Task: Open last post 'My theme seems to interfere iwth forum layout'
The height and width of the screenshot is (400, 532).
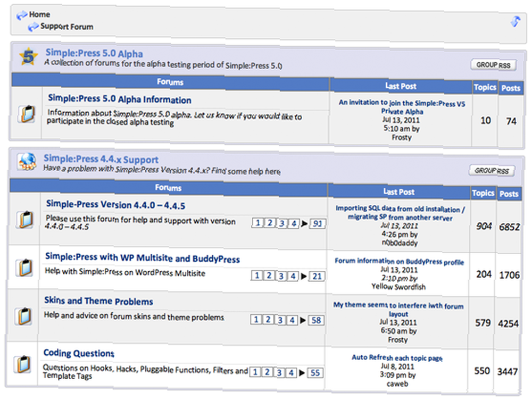Action: pyautogui.click(x=398, y=309)
